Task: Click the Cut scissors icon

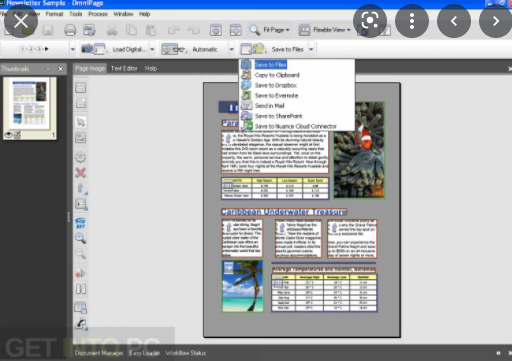Action: [112, 30]
